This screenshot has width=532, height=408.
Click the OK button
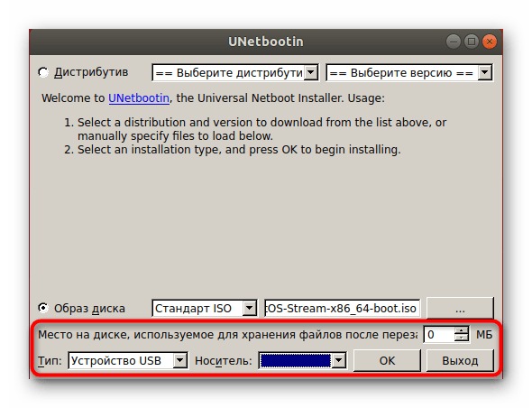387,360
